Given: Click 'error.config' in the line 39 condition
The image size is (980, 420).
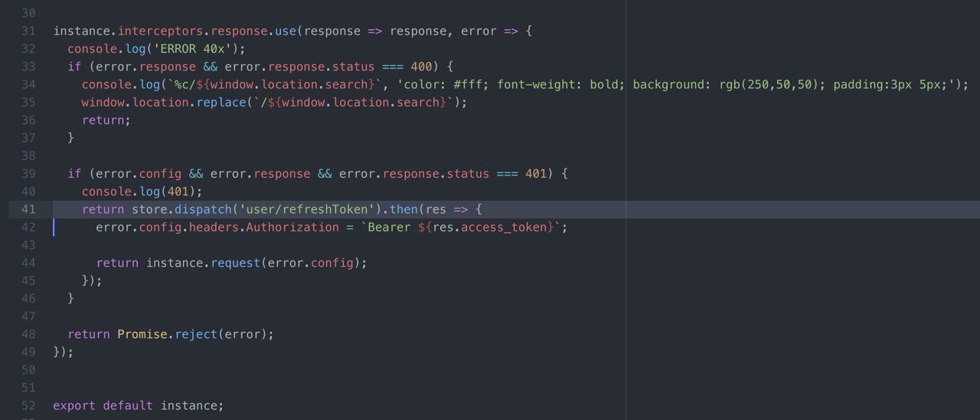Looking at the screenshot, I should pyautogui.click(x=139, y=174).
